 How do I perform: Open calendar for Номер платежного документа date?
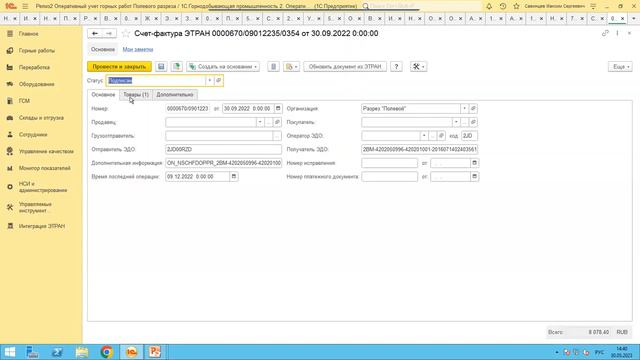coord(474,177)
